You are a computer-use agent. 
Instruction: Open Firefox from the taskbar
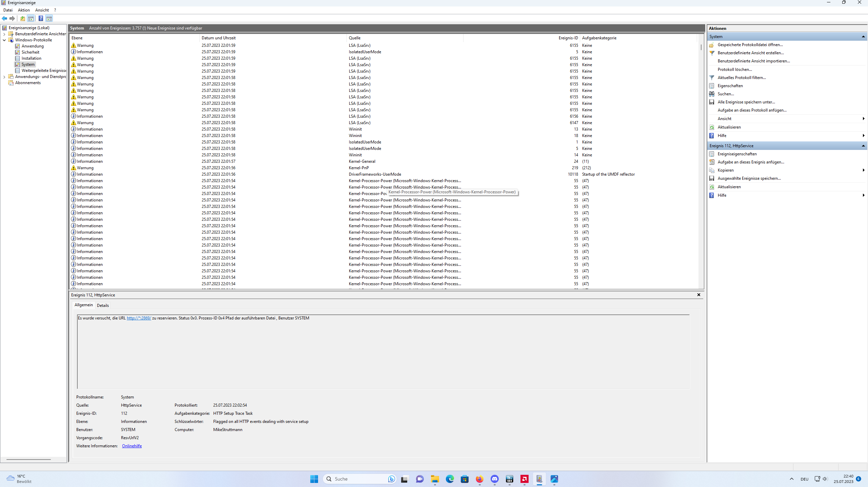click(479, 479)
